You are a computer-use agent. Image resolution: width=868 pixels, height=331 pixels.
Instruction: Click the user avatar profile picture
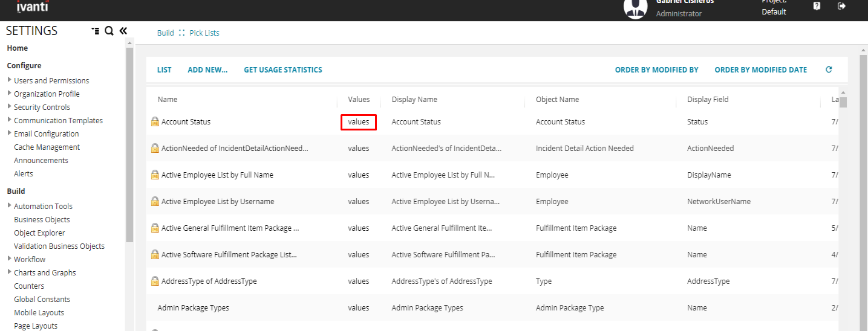[635, 8]
